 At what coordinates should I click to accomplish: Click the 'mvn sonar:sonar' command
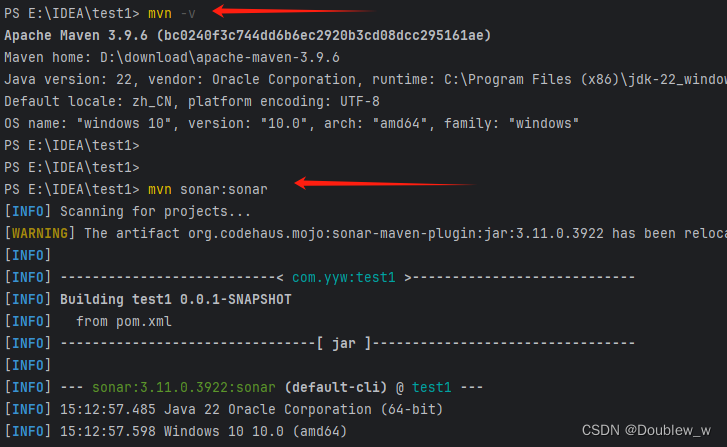208,189
